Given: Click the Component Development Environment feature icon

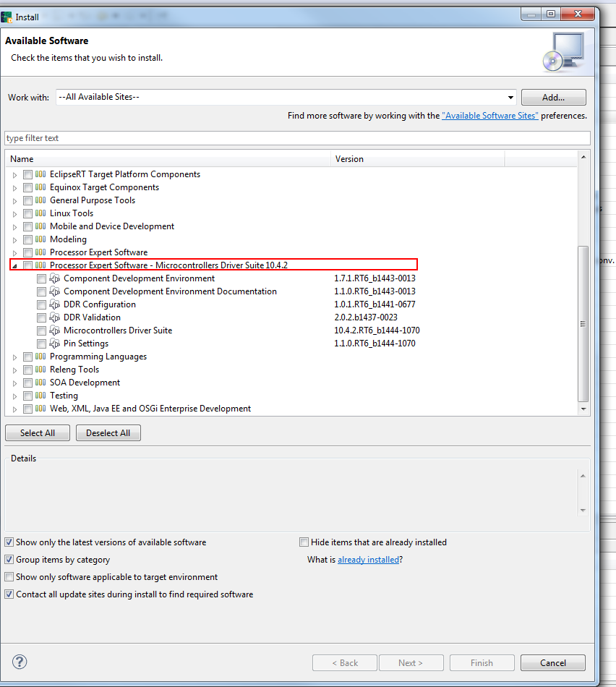Looking at the screenshot, I should tap(55, 278).
